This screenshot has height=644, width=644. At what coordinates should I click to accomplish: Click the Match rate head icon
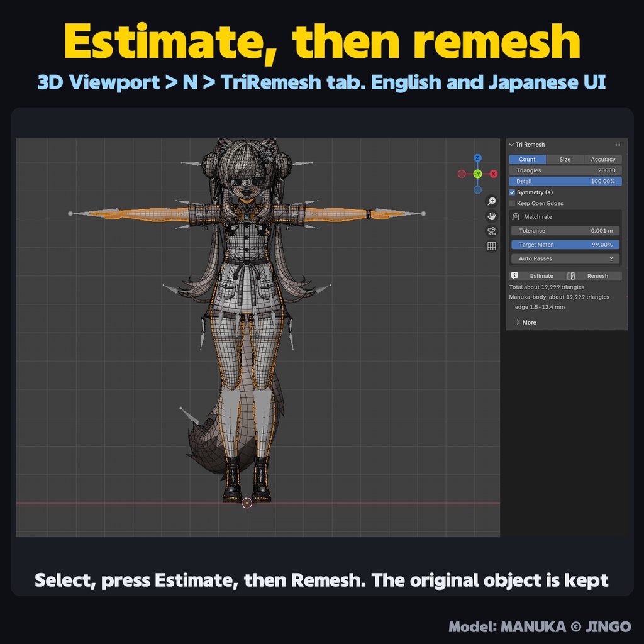coord(516,217)
